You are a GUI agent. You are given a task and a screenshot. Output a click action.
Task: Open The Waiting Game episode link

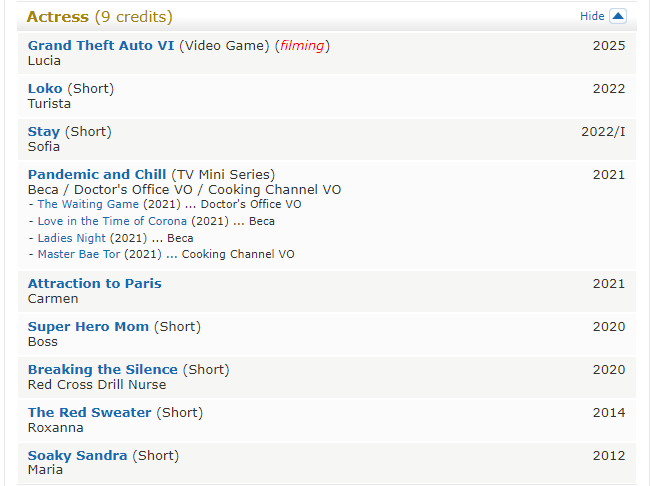point(88,204)
